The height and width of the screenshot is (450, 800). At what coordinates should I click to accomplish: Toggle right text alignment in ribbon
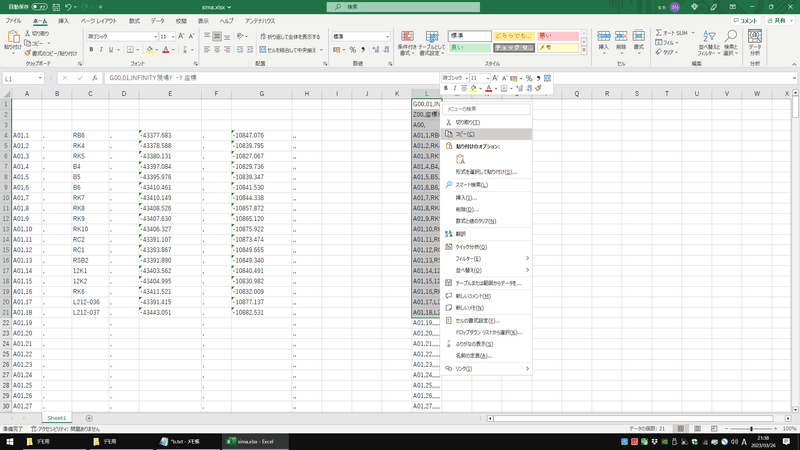coord(227,49)
